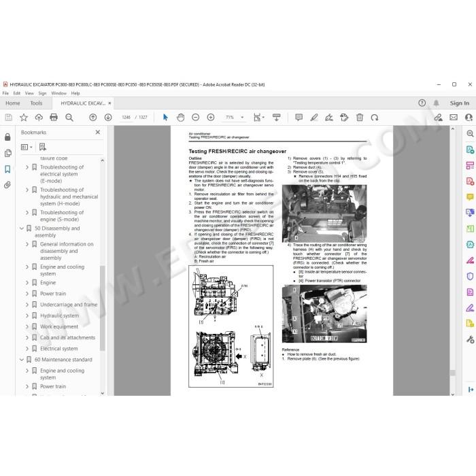Rotate the page view
This screenshot has height=476, width=476.
[375, 117]
